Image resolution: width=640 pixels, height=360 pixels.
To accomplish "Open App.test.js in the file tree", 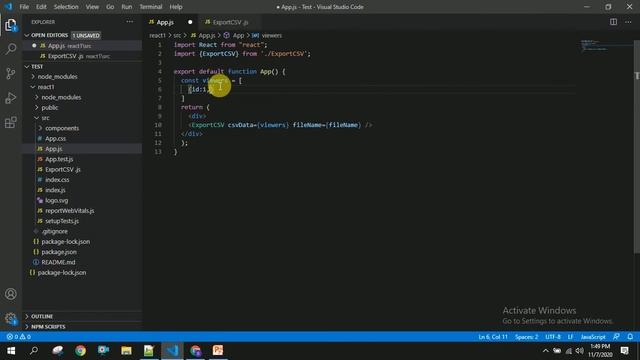I will (59, 159).
